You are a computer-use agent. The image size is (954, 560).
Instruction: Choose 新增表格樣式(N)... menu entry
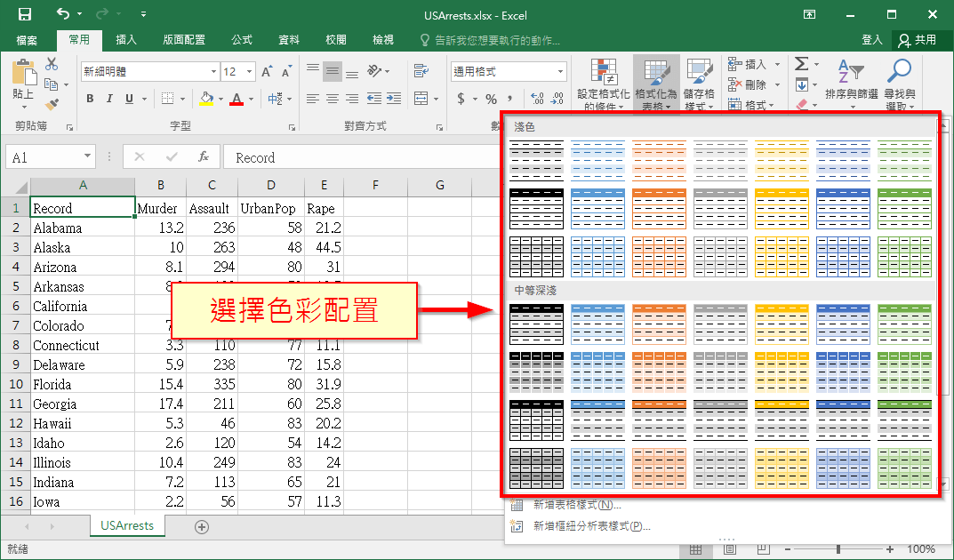click(x=576, y=505)
